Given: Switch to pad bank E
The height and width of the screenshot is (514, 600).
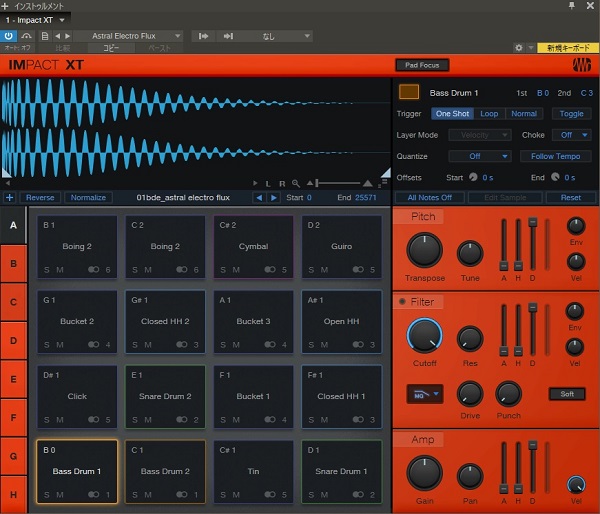Looking at the screenshot, I should click(13, 379).
